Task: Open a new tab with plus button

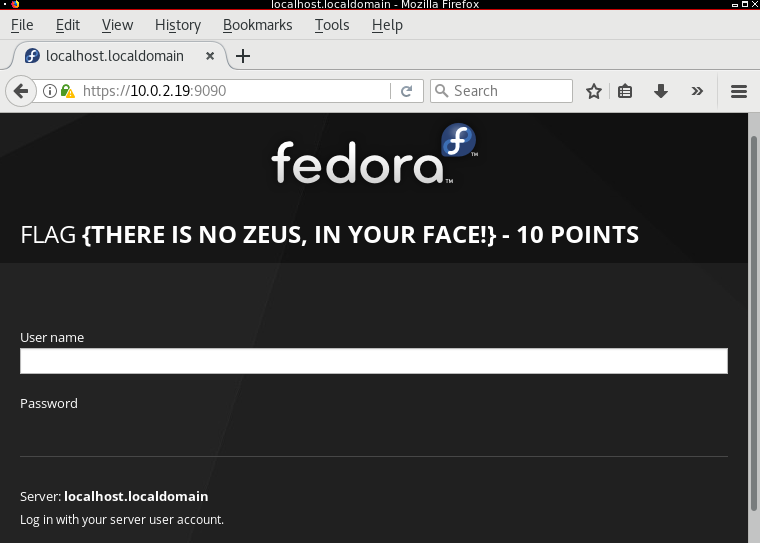Action: (x=243, y=56)
